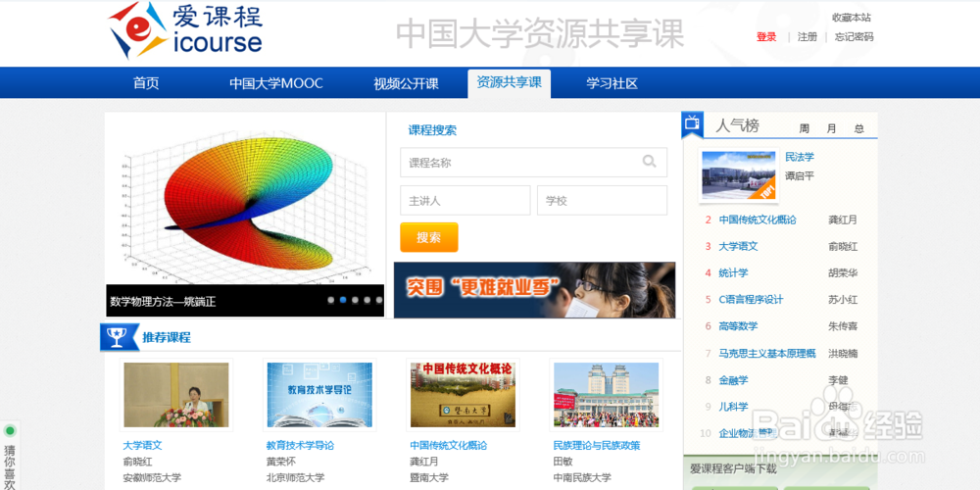
Task: Open ranked course 高等数学
Action: point(738,326)
